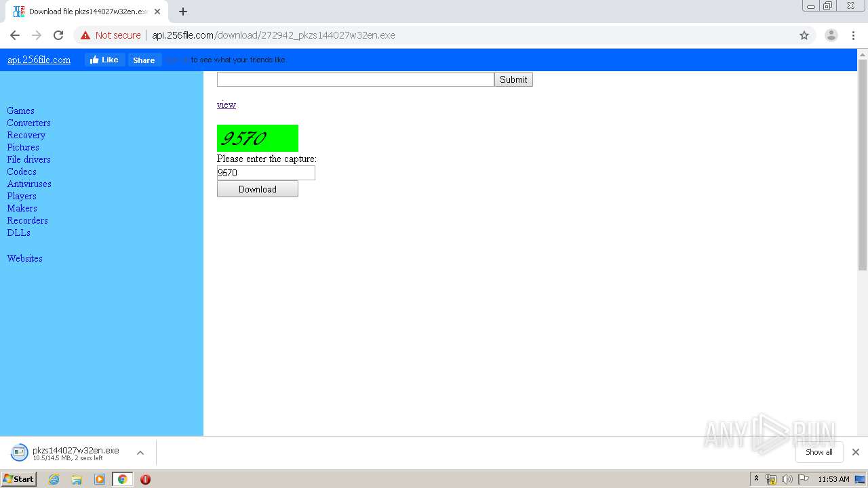Click the address bar URL
Screen dimensions: 868x488
point(273,35)
